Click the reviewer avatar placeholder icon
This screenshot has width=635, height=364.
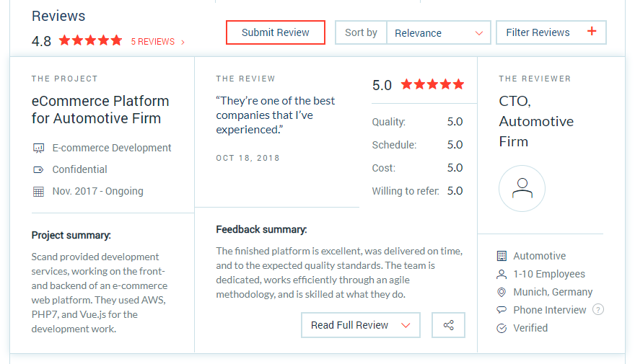[x=522, y=188]
